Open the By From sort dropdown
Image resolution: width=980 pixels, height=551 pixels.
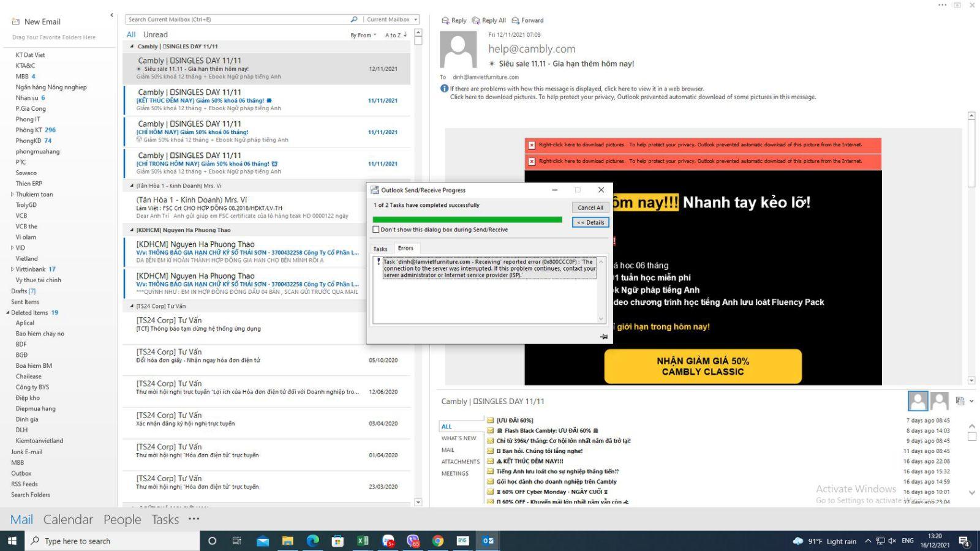coord(363,36)
